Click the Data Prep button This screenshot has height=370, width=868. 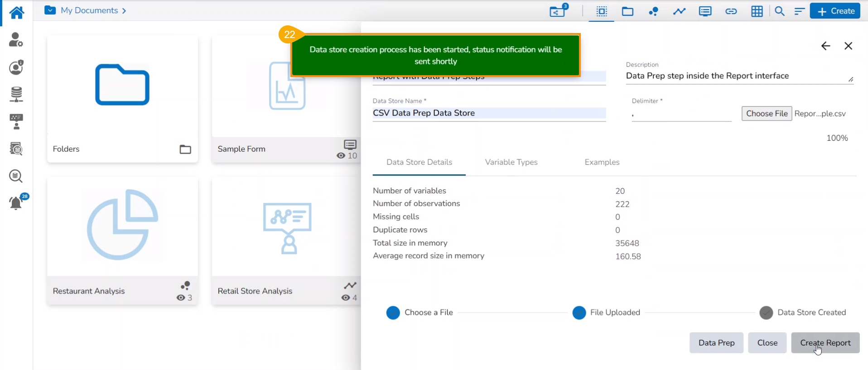(716, 343)
